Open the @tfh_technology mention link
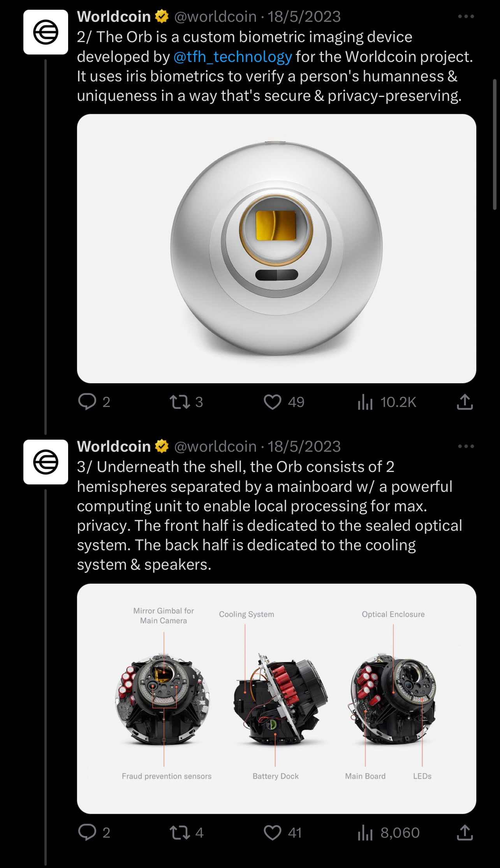 (x=232, y=57)
